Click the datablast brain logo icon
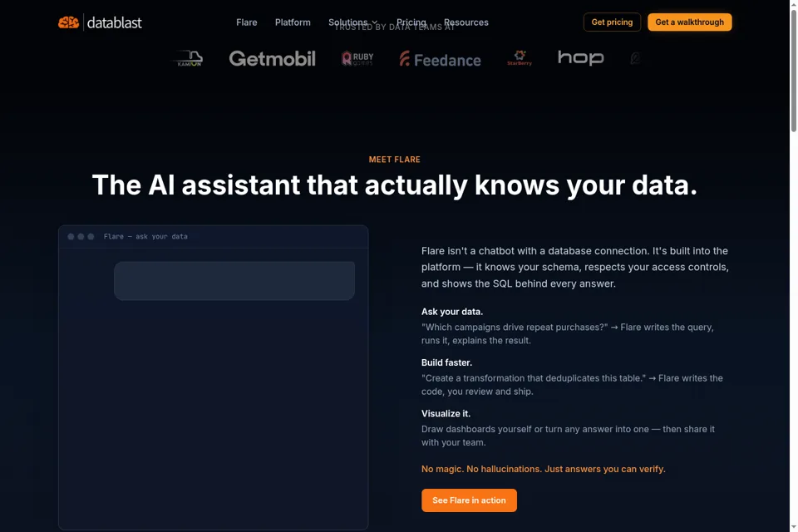The image size is (798, 532). pos(69,22)
